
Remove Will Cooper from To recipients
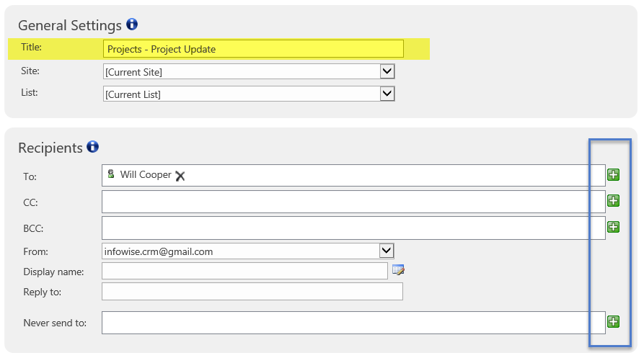tap(180, 176)
